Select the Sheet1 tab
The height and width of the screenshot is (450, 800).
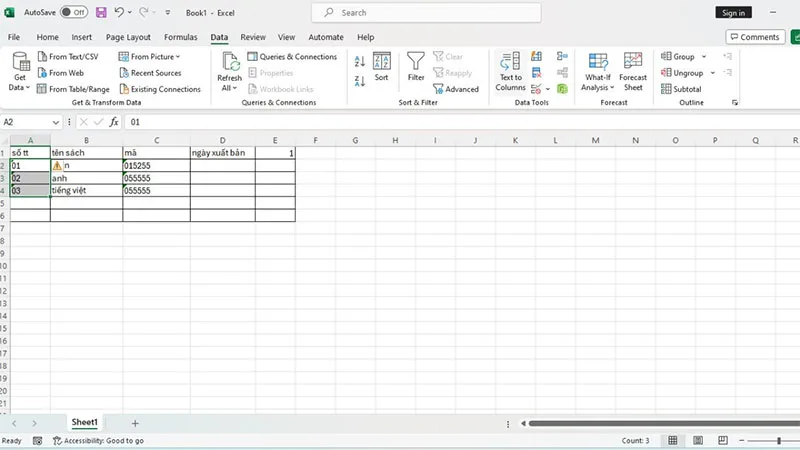tap(84, 422)
